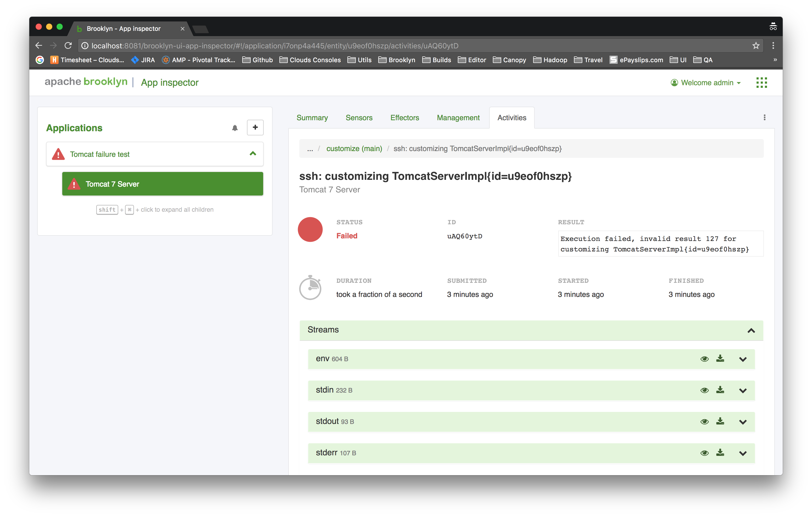Click the browser address bar URL

(x=274, y=45)
